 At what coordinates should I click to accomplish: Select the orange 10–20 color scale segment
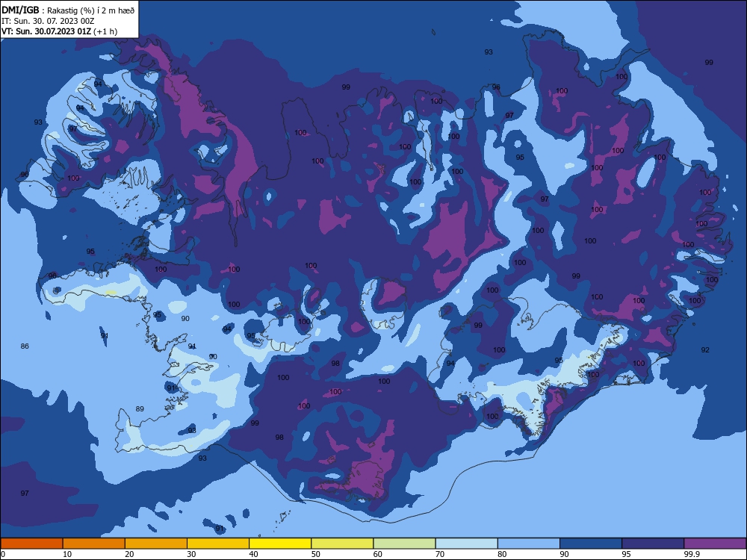point(94,544)
